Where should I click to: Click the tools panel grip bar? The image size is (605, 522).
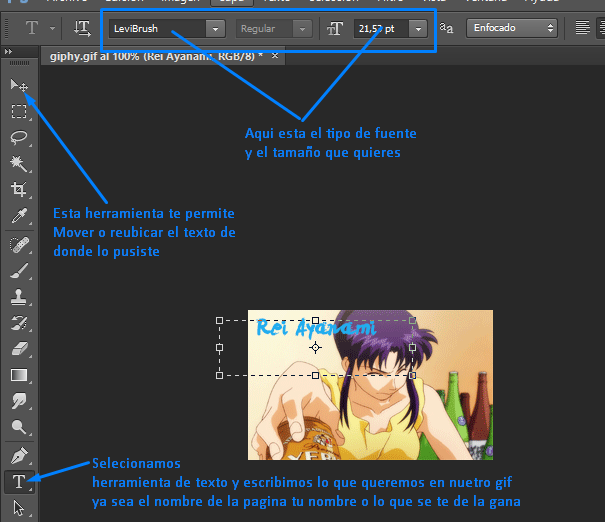pos(19,63)
